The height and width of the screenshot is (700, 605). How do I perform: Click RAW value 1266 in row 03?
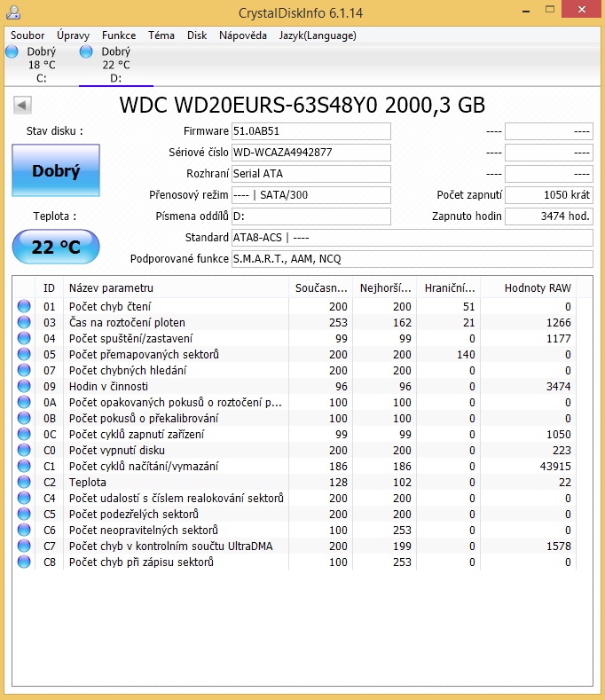click(559, 322)
